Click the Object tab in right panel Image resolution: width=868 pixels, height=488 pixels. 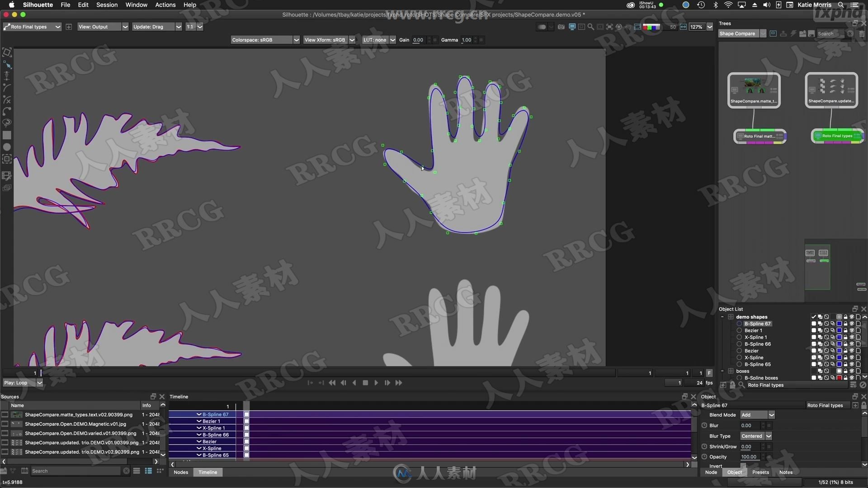pos(735,471)
